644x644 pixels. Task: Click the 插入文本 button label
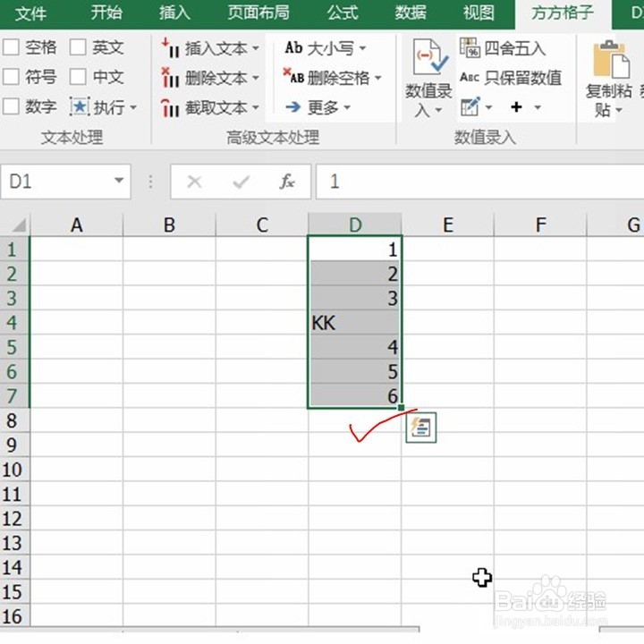coord(216,48)
